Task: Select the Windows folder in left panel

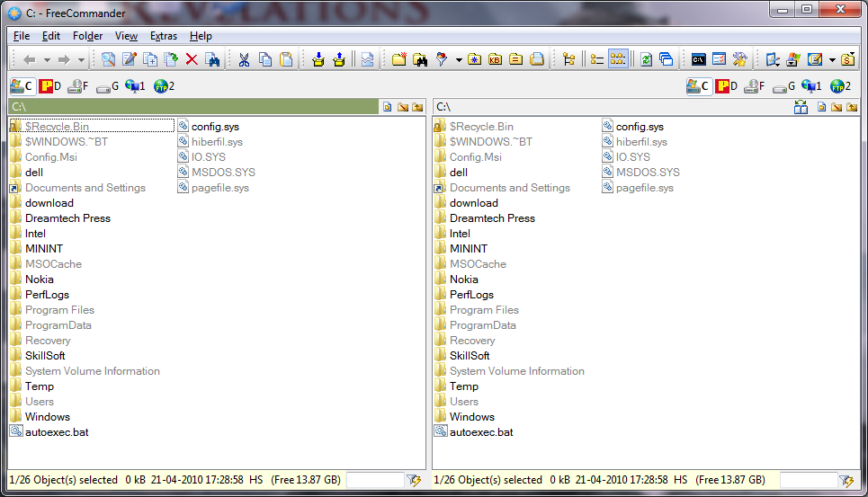Action: pos(40,417)
